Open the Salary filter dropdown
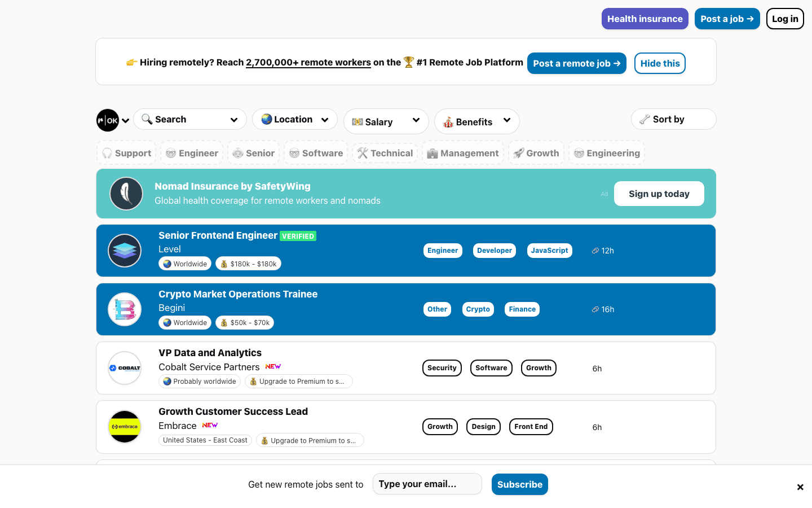 tap(386, 121)
